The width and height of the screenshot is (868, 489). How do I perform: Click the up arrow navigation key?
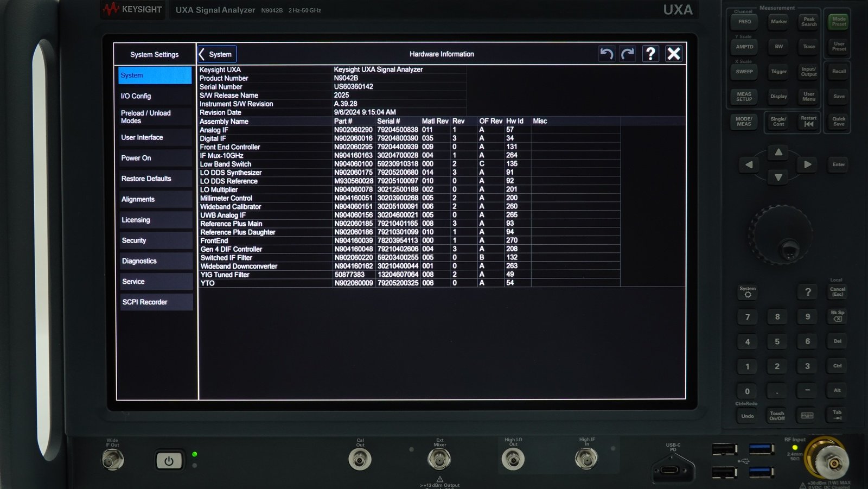pos(778,153)
